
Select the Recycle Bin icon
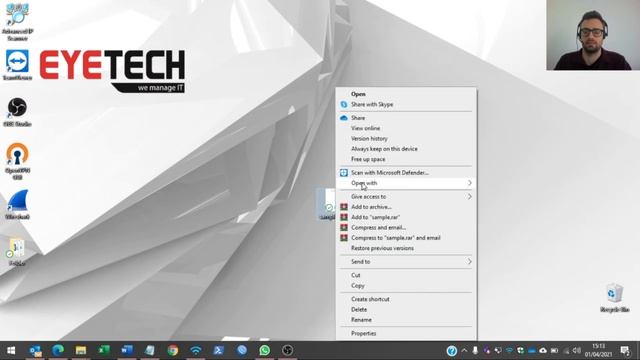614,298
